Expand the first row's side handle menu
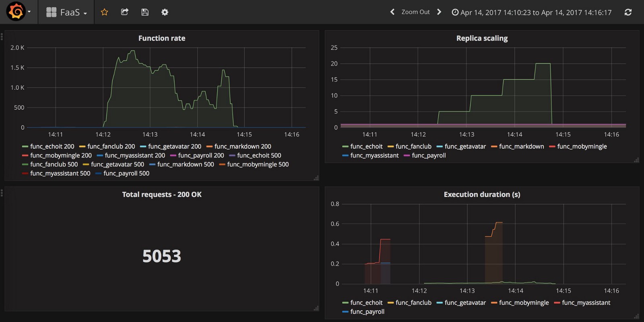 (x=2, y=37)
